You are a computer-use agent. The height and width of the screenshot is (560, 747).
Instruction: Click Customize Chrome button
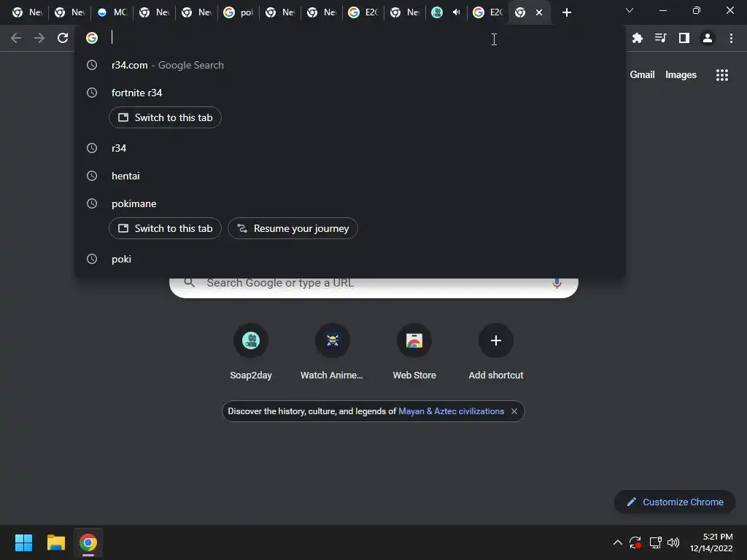(675, 502)
